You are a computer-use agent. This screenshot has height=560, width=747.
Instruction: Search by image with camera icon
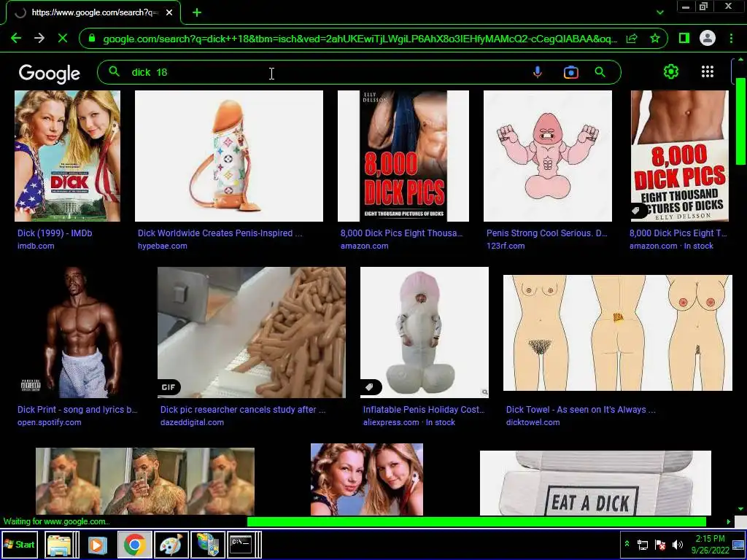tap(570, 72)
